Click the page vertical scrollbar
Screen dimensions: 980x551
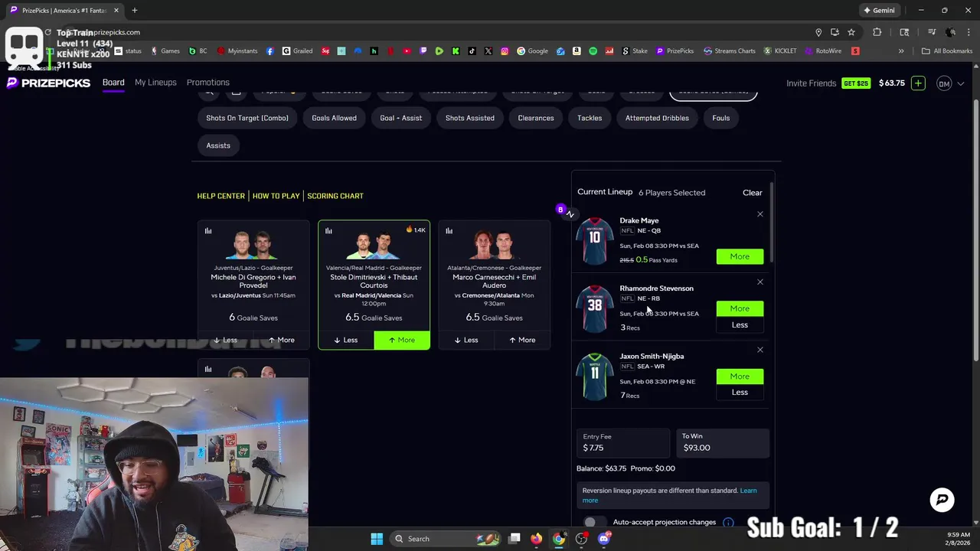click(x=975, y=230)
